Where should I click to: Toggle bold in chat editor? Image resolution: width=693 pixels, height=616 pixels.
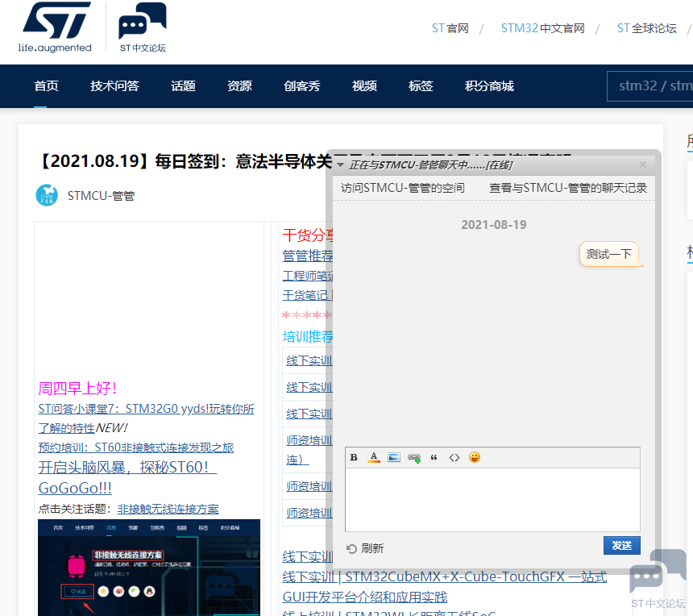tap(354, 457)
